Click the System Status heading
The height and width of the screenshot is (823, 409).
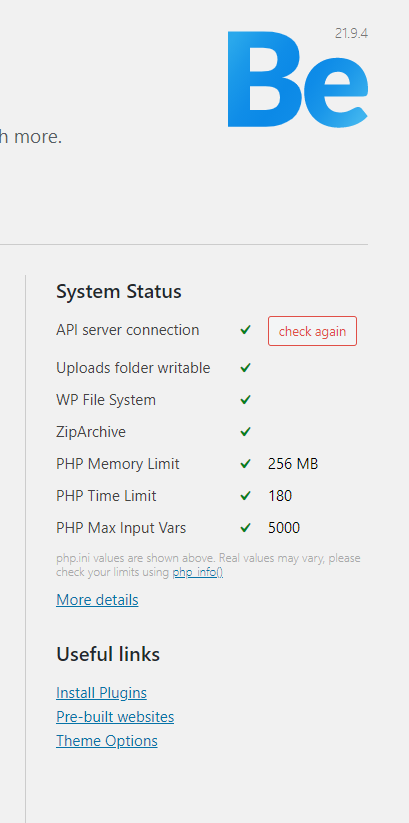[119, 291]
